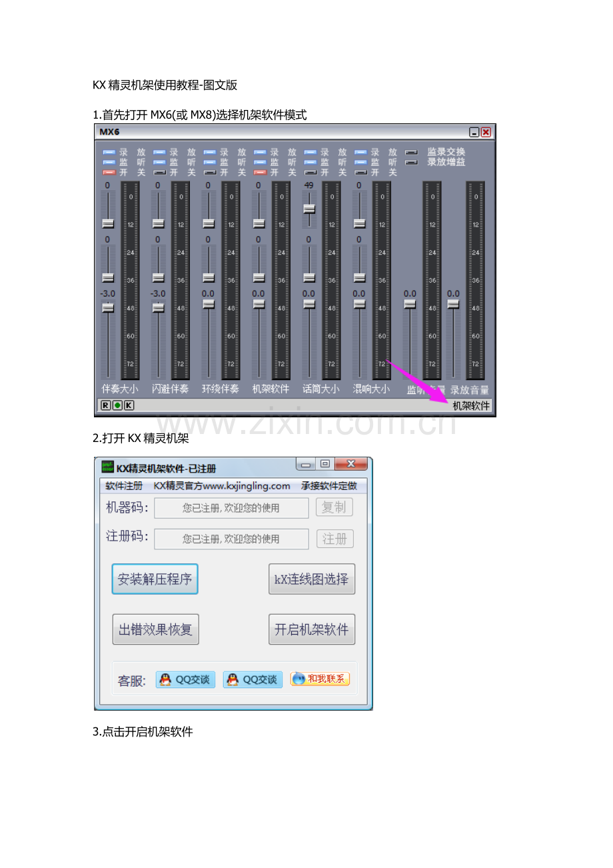This screenshot has height=868, width=613.
Task: Click the KX精灵机架软件 title bar app icon
Action: coord(107,468)
